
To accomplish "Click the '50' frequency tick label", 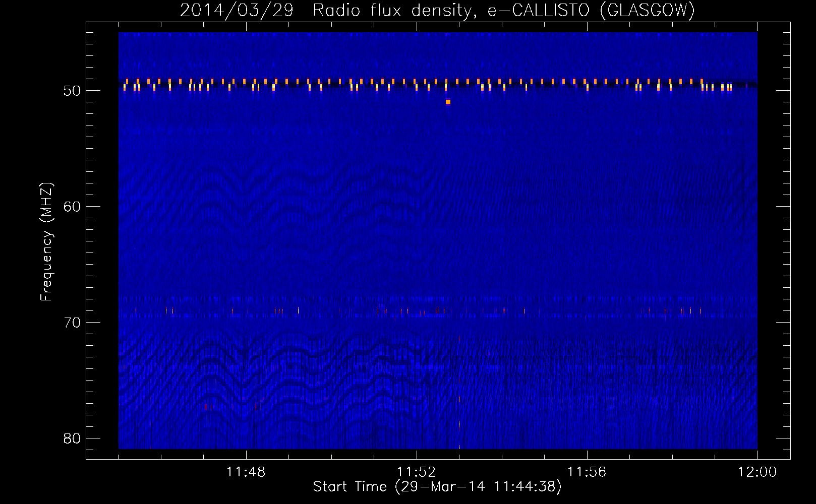I will [72, 91].
